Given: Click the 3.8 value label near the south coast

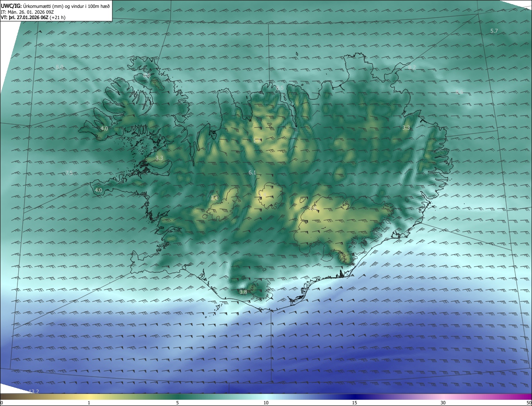Looking at the screenshot, I should [243, 292].
